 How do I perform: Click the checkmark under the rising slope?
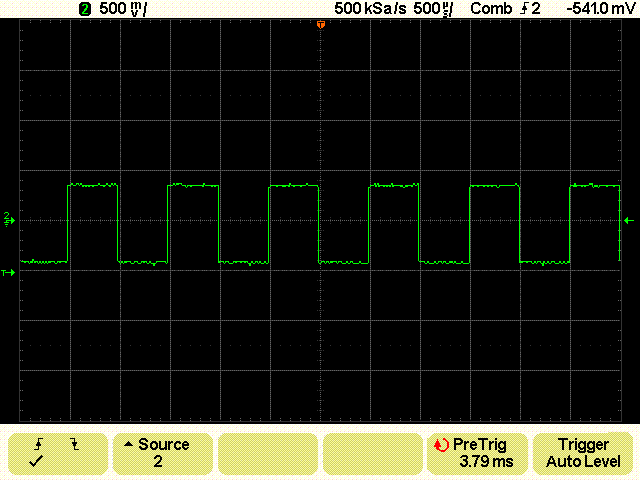pyautogui.click(x=36, y=462)
